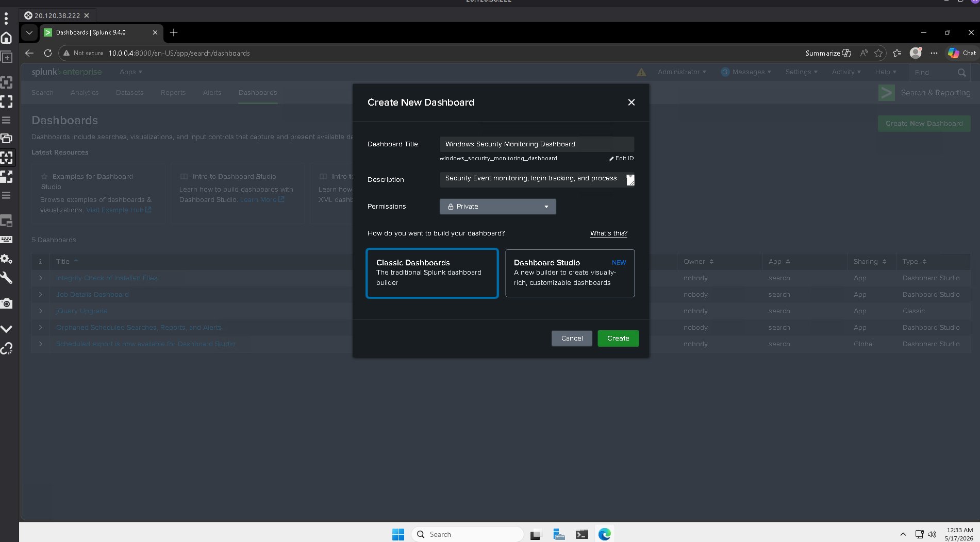
Task: Choose the Classic Dashboards build option
Action: coord(432,273)
